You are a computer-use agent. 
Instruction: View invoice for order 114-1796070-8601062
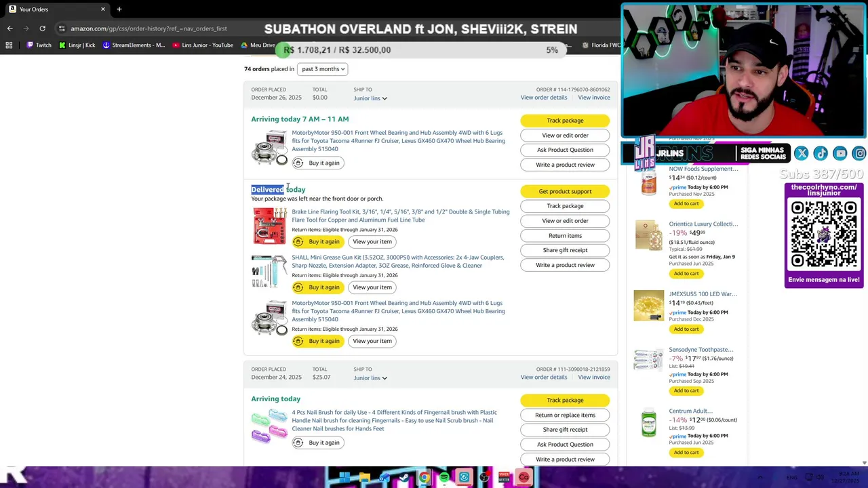(x=594, y=98)
